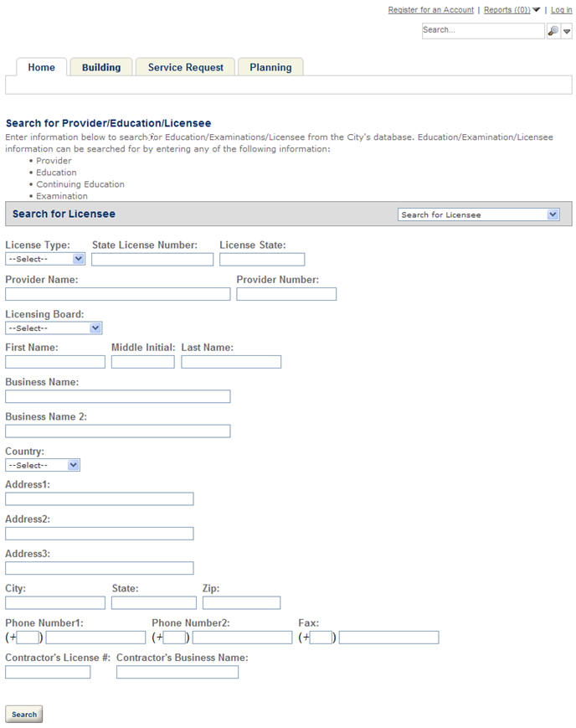Click into the Last Name field

pyautogui.click(x=231, y=362)
